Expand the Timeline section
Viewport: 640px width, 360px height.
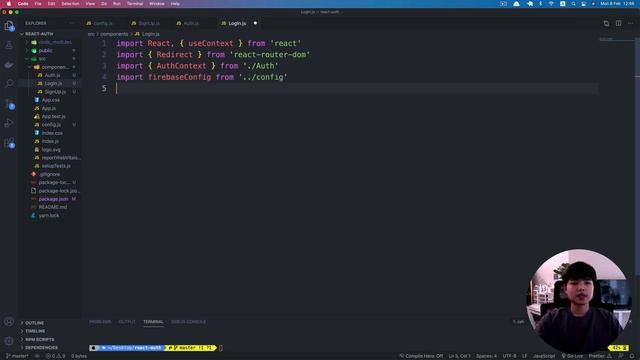(x=35, y=331)
